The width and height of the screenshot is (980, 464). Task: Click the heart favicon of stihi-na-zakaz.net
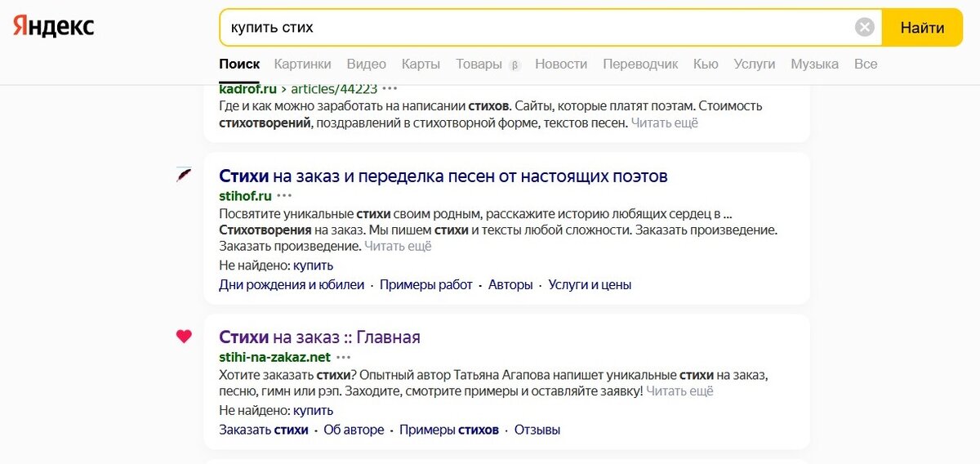184,336
